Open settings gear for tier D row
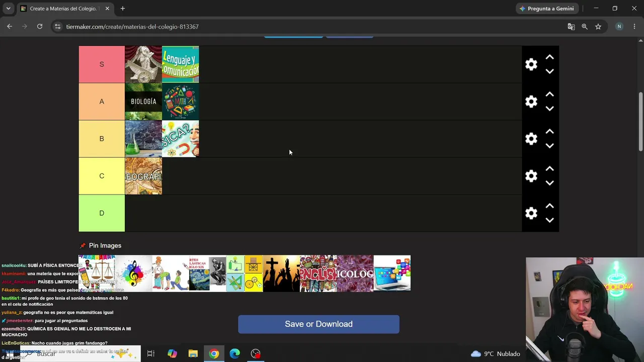This screenshot has height=362, width=644. [531, 213]
